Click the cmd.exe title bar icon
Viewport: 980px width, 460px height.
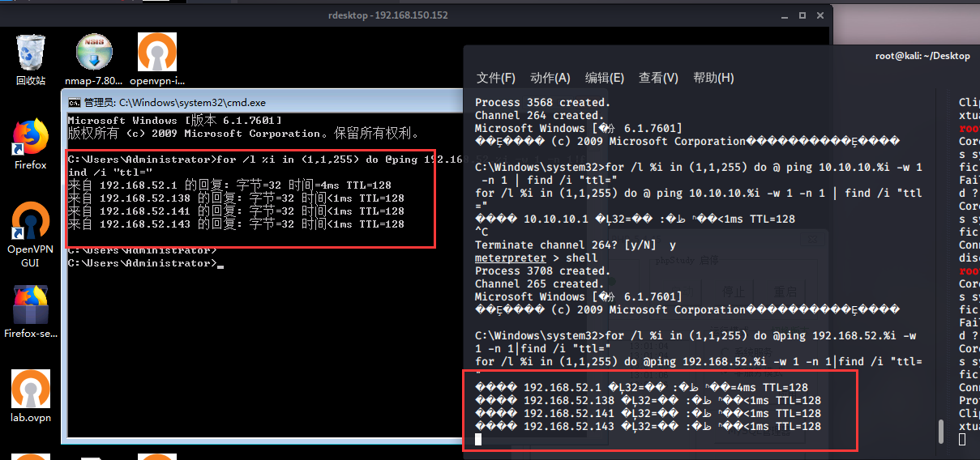(74, 103)
